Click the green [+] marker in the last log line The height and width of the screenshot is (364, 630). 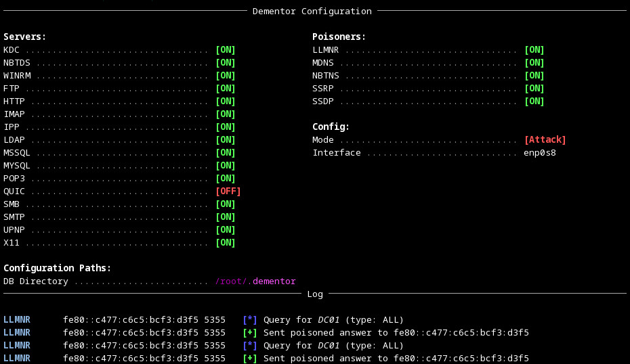pos(250,359)
